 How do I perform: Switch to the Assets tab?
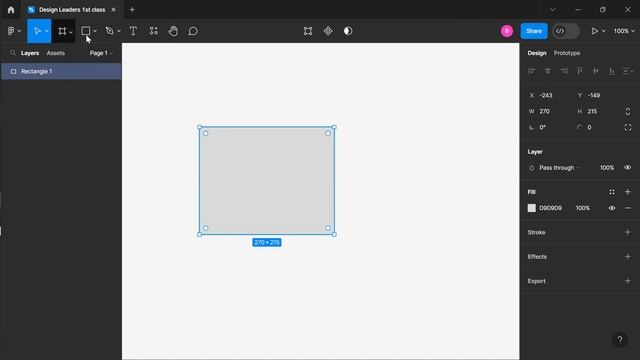56,53
